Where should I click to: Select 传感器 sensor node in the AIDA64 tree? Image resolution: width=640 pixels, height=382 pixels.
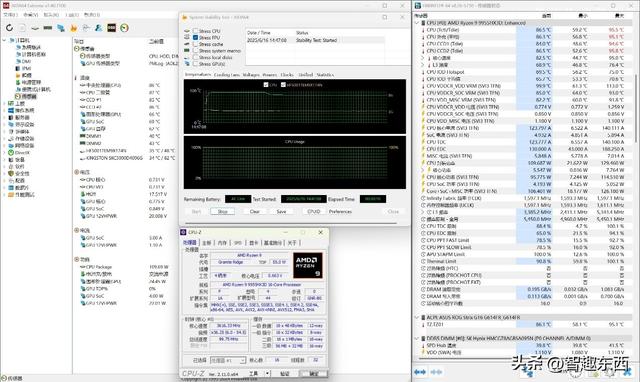click(x=26, y=96)
